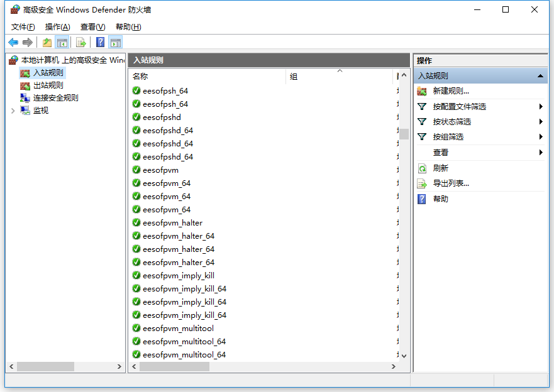Expand the 监视 tree node
Viewport: 554px width, 392px height.
(x=13, y=111)
